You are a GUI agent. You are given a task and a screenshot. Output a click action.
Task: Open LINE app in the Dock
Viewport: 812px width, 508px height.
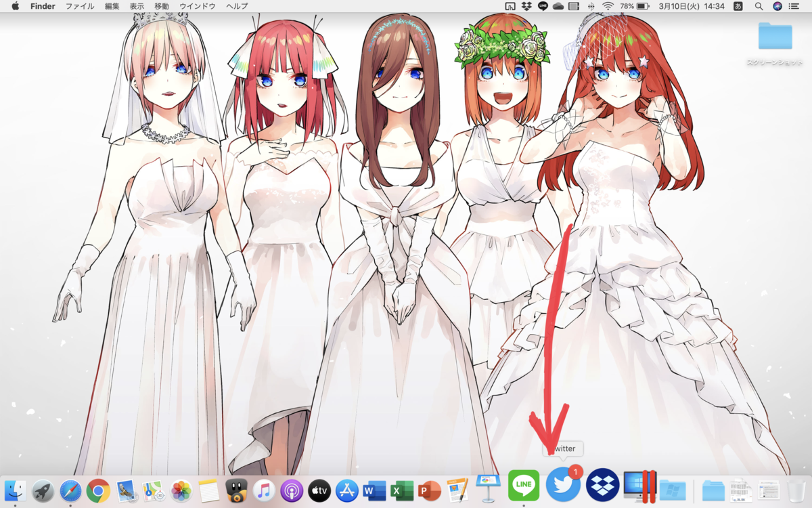[524, 486]
